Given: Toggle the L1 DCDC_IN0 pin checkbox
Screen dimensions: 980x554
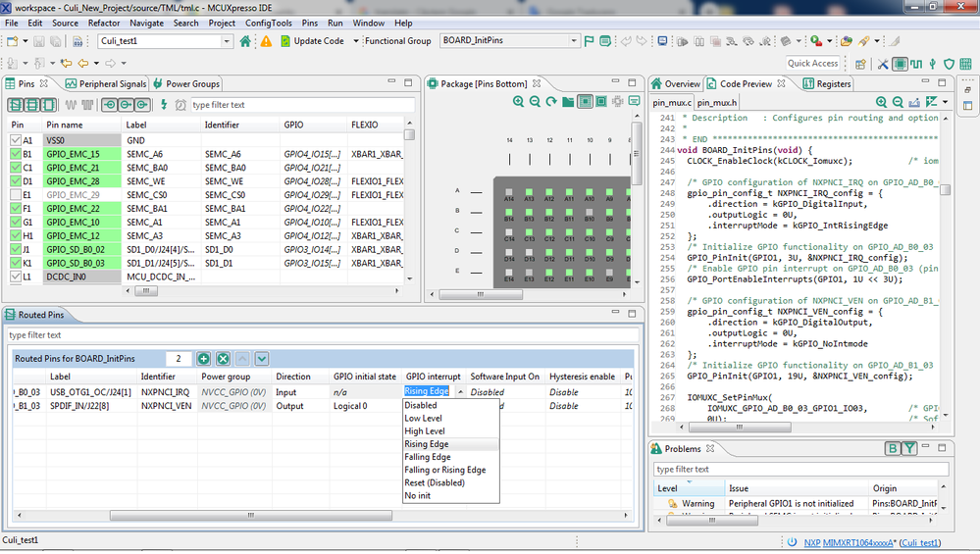Looking at the screenshot, I should coord(15,277).
